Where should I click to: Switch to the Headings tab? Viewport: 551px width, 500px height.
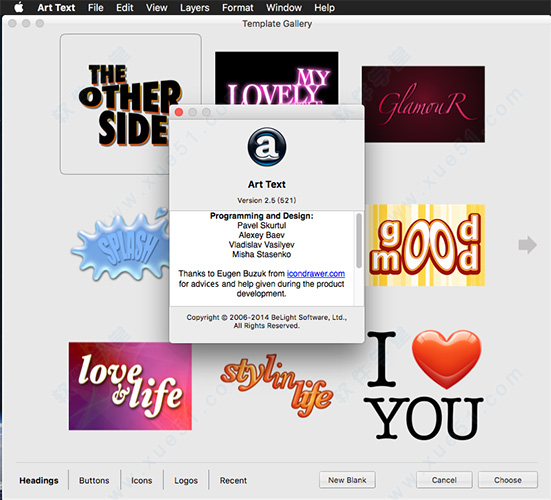(x=39, y=480)
